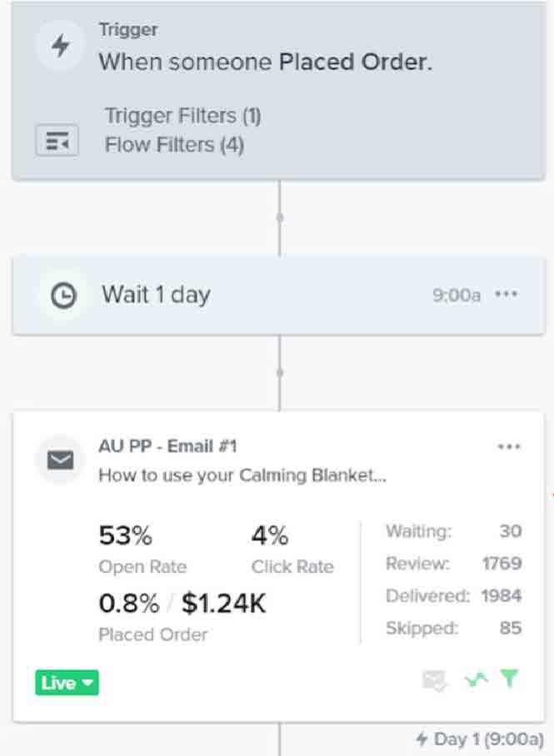Screen dimensions: 554x756
Task: Click the bolt icon next to Day 1
Action: coord(422,739)
